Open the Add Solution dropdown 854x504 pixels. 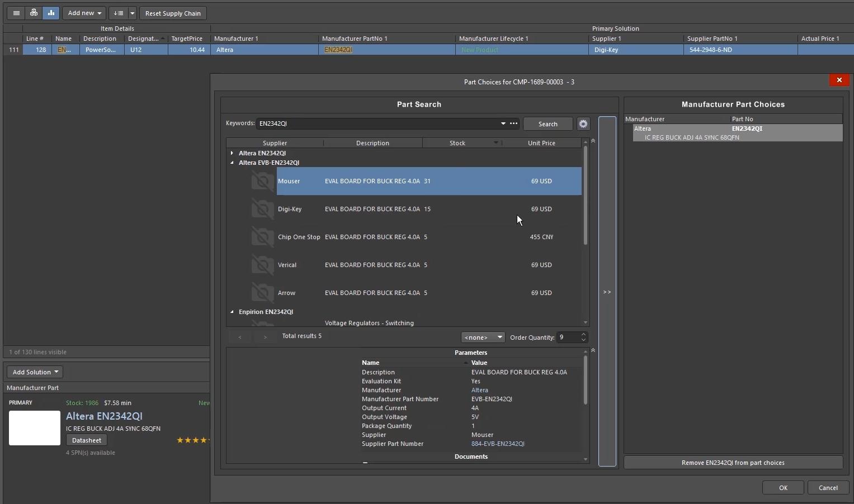point(35,372)
